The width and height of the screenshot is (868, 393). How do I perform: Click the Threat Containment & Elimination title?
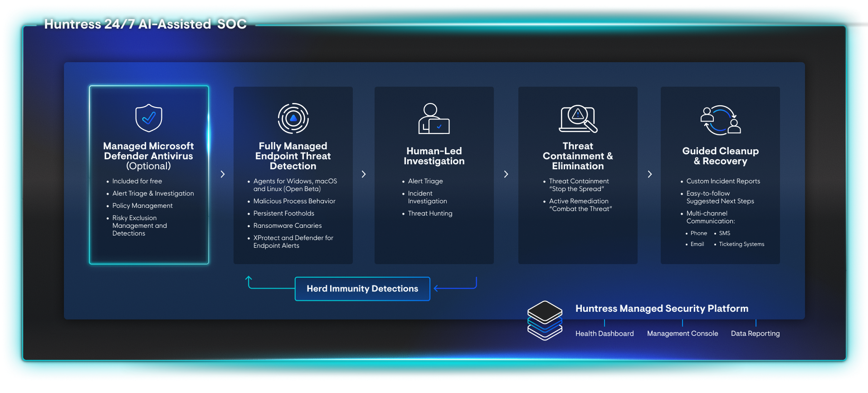pyautogui.click(x=577, y=156)
